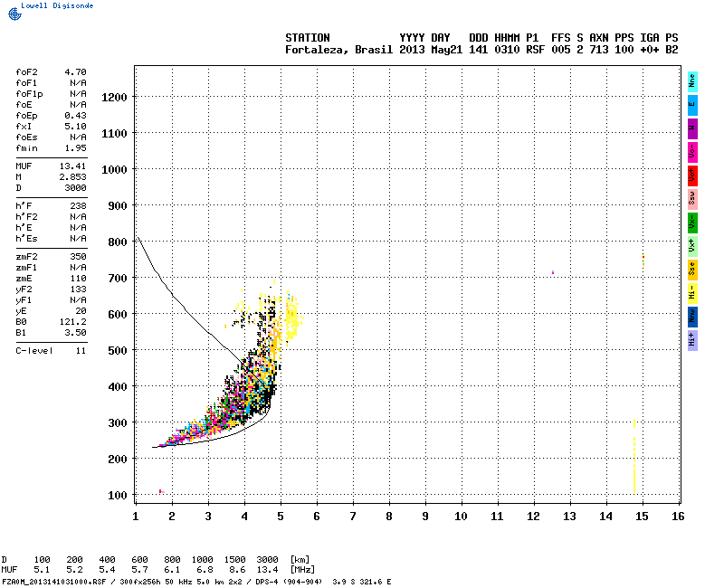The width and height of the screenshot is (724, 588).
Task: Click the C-level value 11
Action: (x=81, y=351)
